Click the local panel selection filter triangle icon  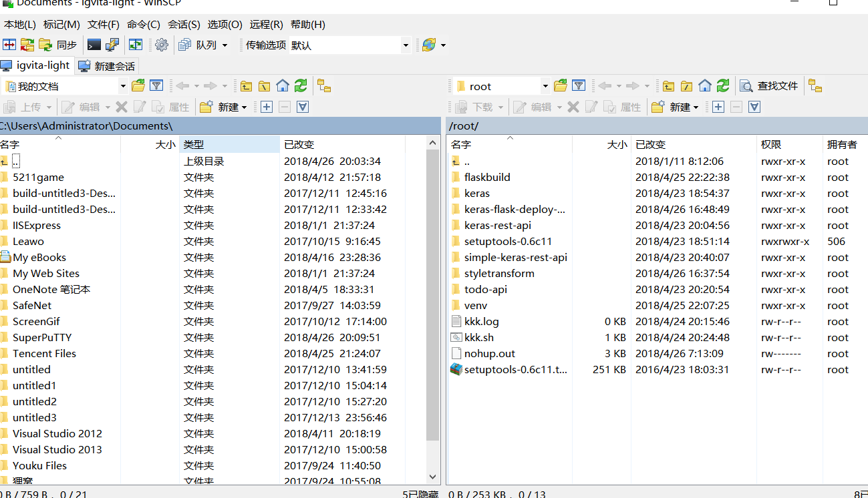point(302,107)
